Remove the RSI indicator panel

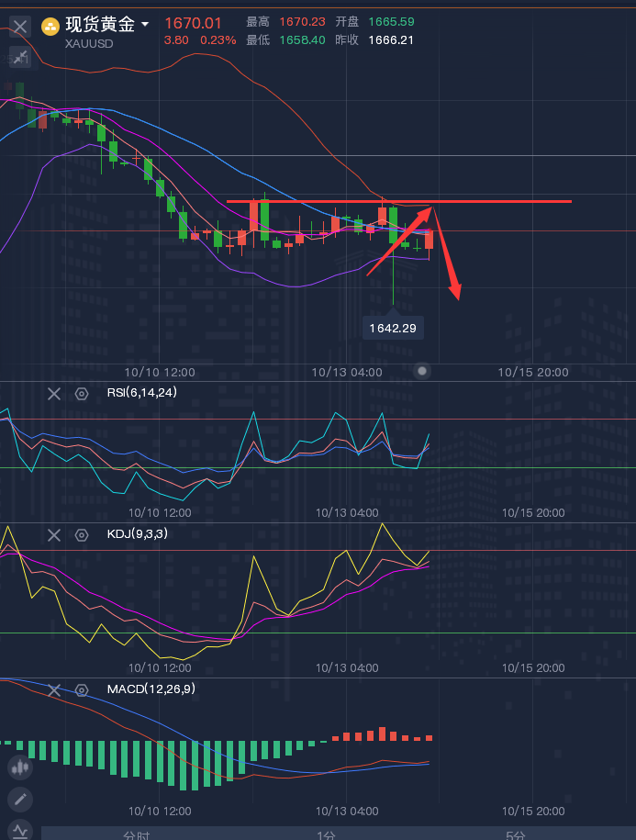[54, 394]
